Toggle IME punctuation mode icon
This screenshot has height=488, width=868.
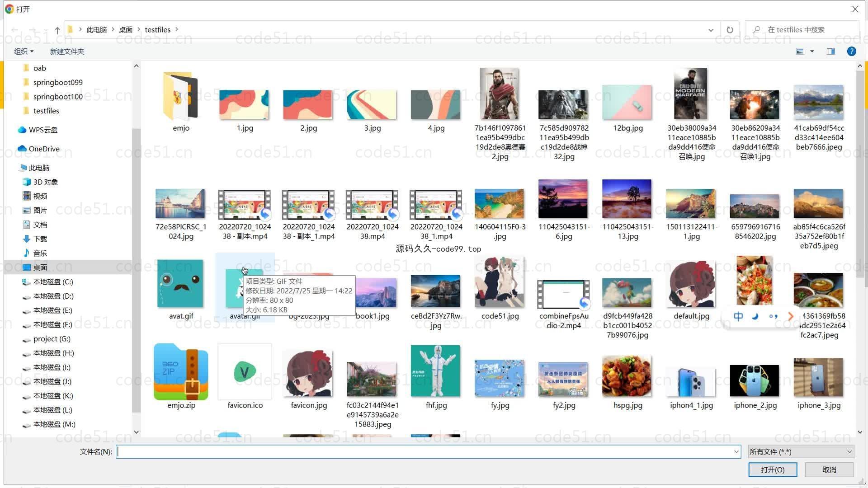(x=773, y=316)
